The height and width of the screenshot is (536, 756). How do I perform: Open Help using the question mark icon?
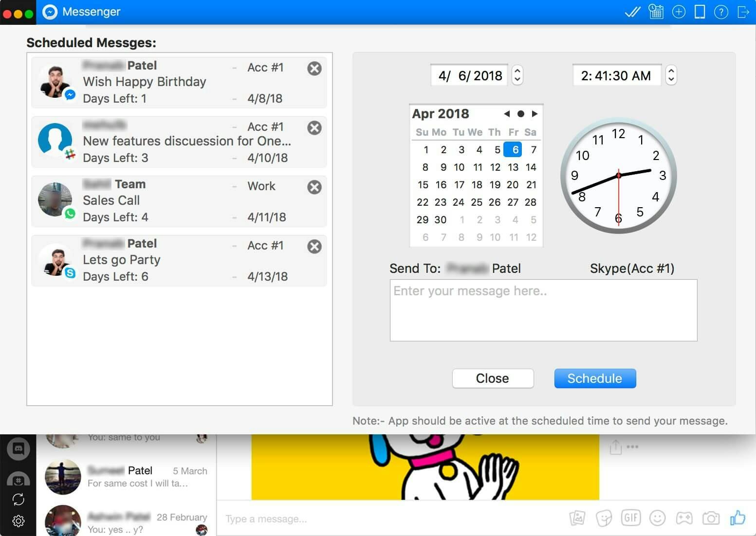pos(721,12)
